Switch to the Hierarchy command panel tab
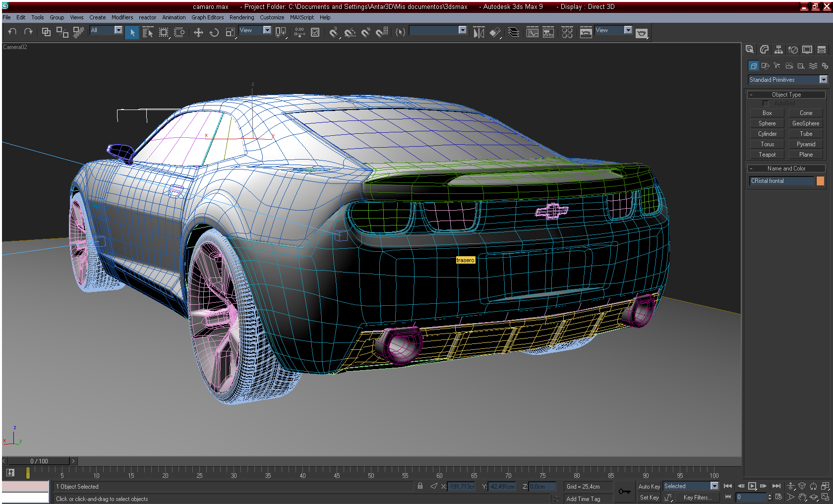 pyautogui.click(x=778, y=50)
